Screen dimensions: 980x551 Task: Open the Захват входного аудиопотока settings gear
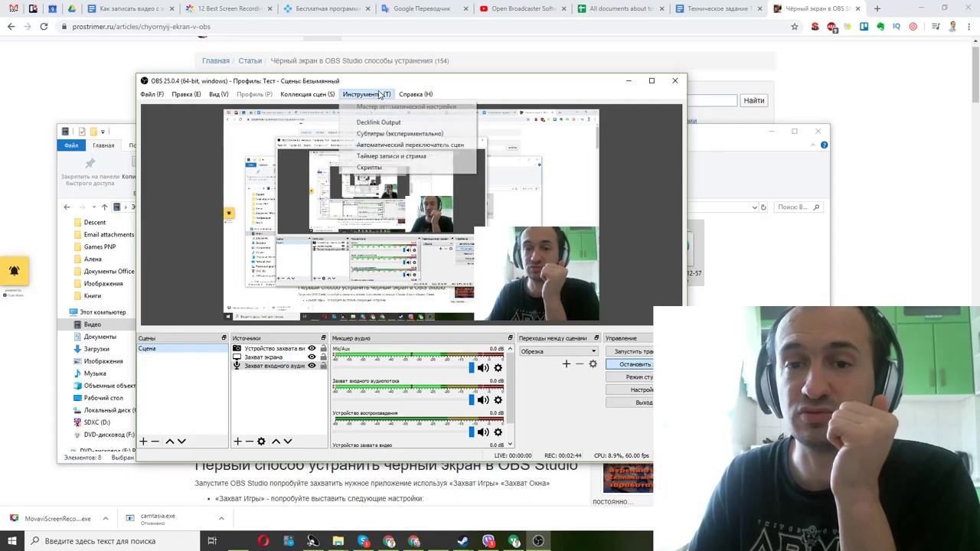point(498,399)
